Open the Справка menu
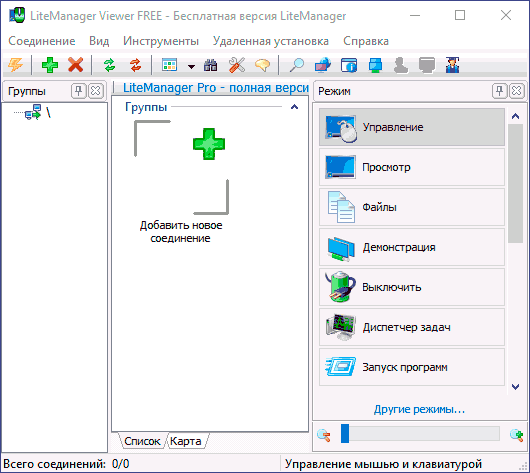This screenshot has width=530, height=473. [x=366, y=41]
